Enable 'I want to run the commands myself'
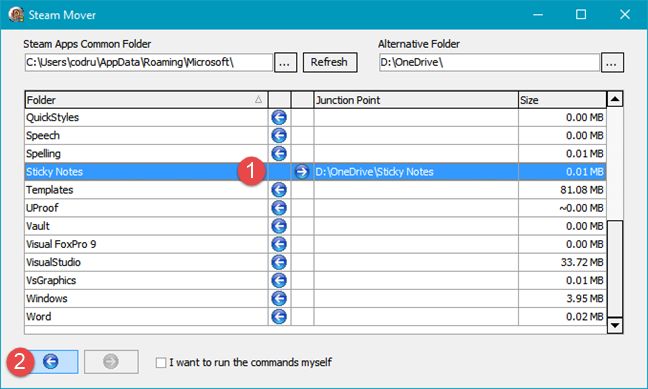The height and width of the screenshot is (389, 648). [x=161, y=363]
